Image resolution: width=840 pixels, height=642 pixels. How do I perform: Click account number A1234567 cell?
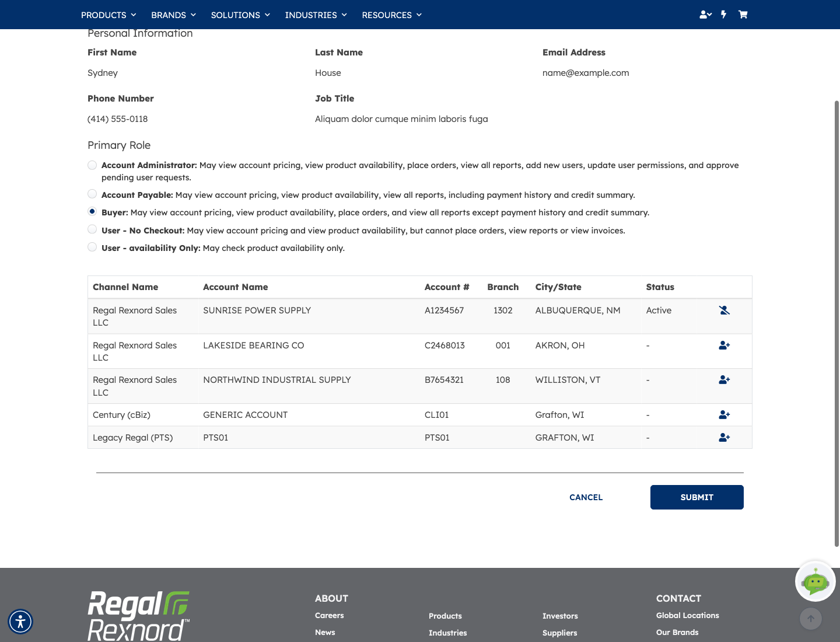[x=444, y=310]
